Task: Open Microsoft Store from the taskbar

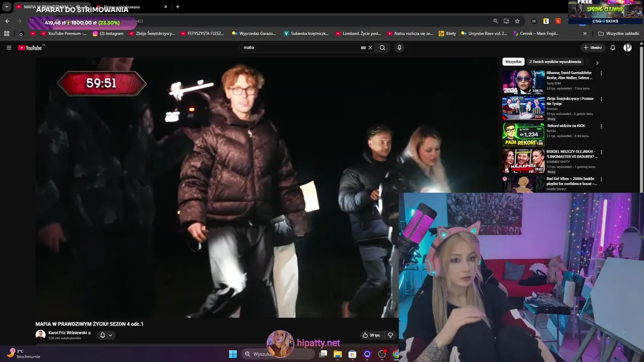Action: click(x=353, y=354)
